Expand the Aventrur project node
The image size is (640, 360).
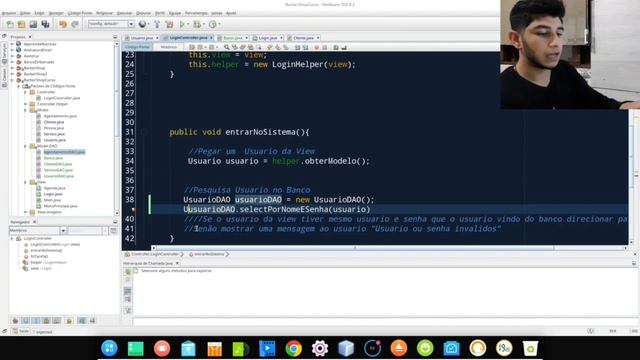(x=12, y=56)
